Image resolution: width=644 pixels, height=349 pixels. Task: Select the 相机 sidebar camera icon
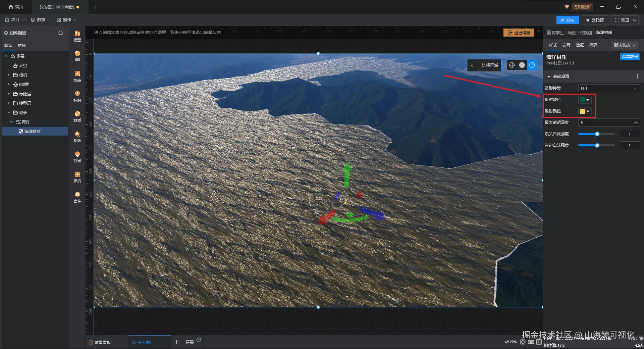77,177
